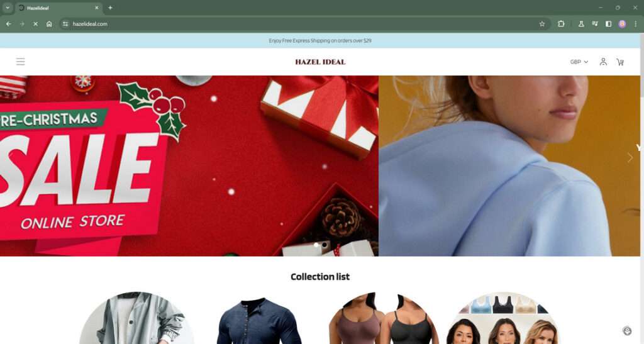Open the chat support widget icon
Screen dimensions: 644x344
627,330
